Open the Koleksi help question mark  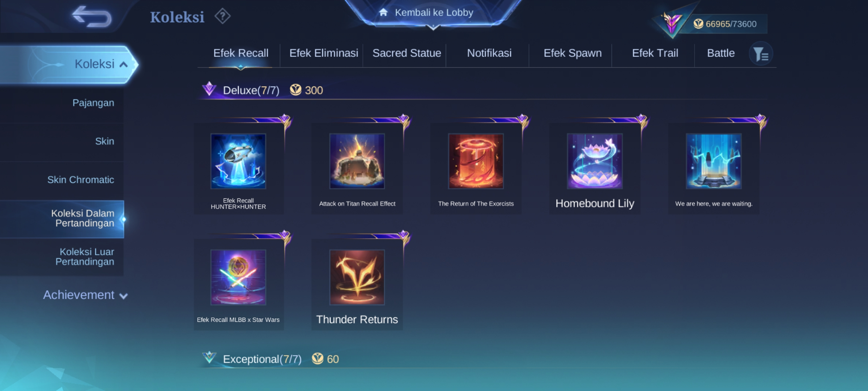tap(222, 16)
